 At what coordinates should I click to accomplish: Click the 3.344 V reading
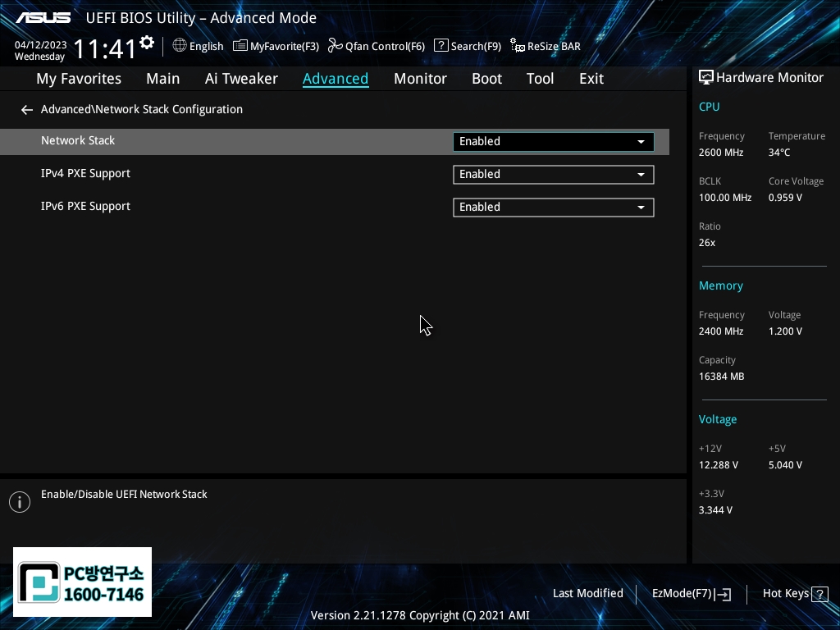(x=715, y=510)
